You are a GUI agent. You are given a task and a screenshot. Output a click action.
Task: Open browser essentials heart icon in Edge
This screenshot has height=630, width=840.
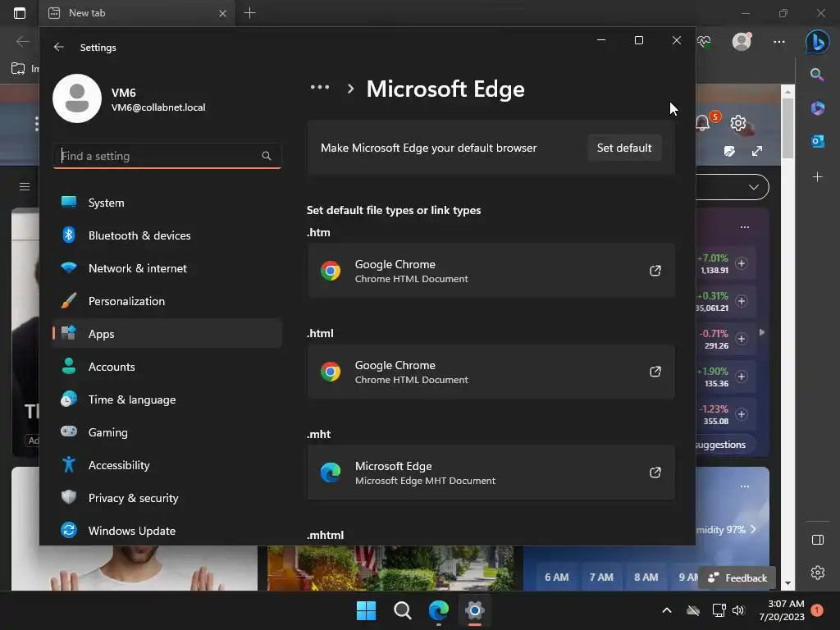[704, 41]
